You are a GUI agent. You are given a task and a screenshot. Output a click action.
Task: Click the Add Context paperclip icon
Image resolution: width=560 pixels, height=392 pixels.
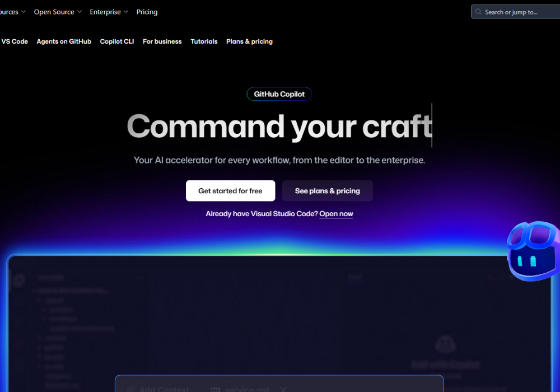pos(130,389)
